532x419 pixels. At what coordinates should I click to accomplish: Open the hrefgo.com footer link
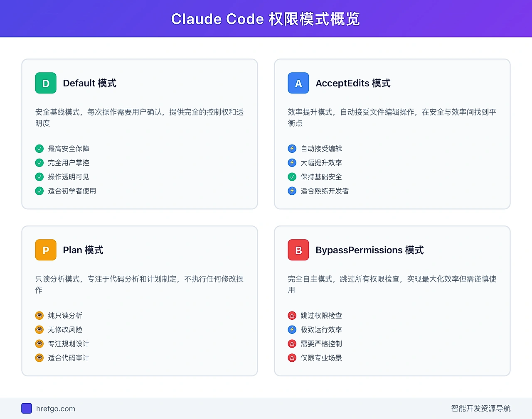pyautogui.click(x=56, y=409)
